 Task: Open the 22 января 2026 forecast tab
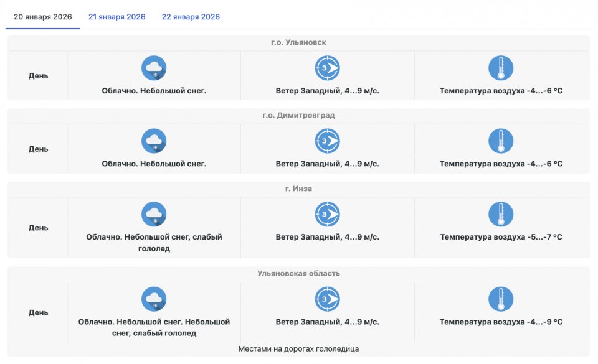click(191, 17)
